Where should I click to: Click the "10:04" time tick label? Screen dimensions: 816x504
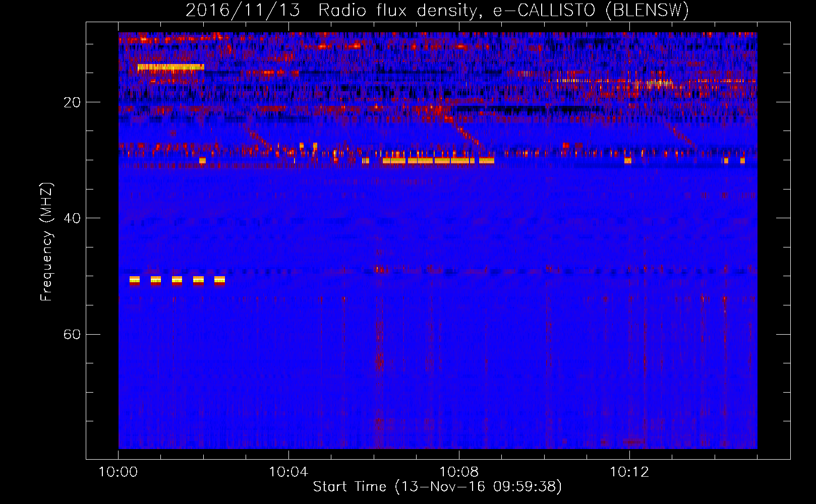[x=288, y=472]
